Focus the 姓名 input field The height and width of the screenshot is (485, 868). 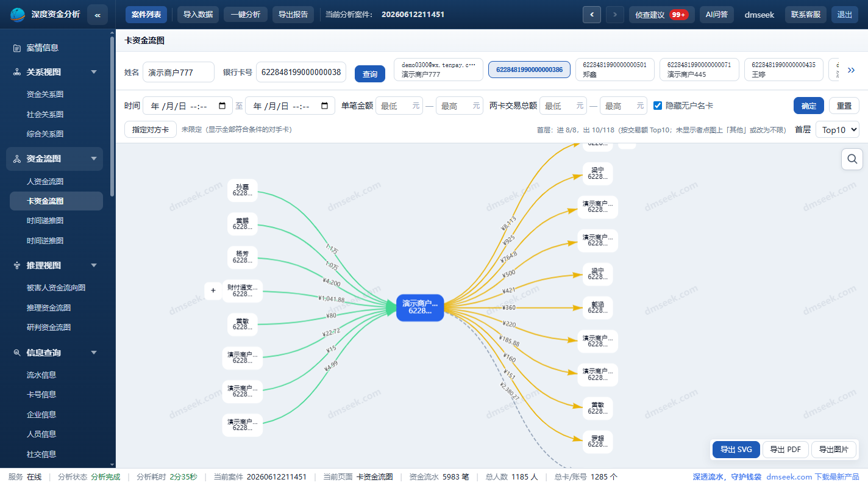[179, 72]
